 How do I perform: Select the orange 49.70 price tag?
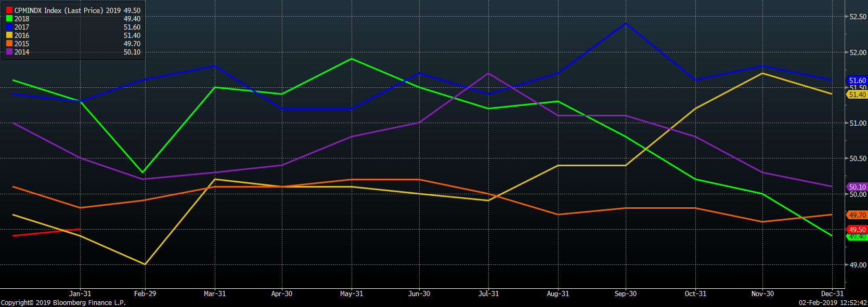[x=857, y=215]
